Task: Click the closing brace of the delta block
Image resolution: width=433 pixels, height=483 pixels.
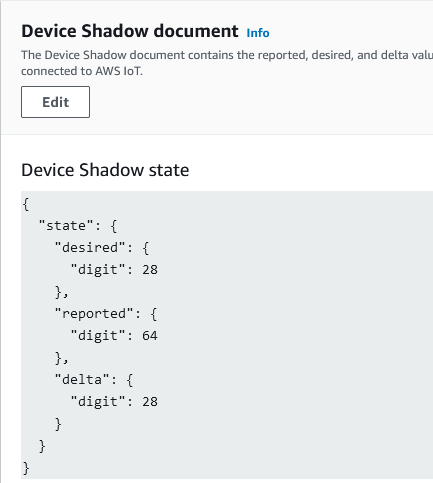Action: [x=58, y=424]
